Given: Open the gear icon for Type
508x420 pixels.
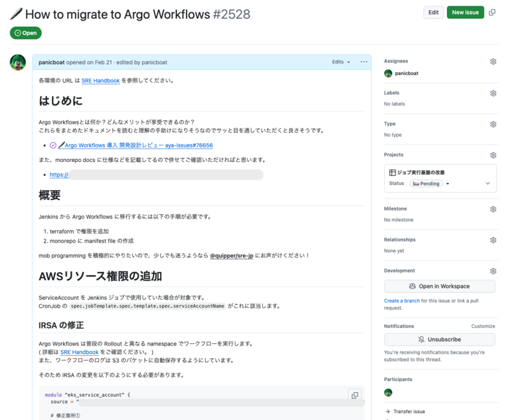Looking at the screenshot, I should tap(493, 124).
